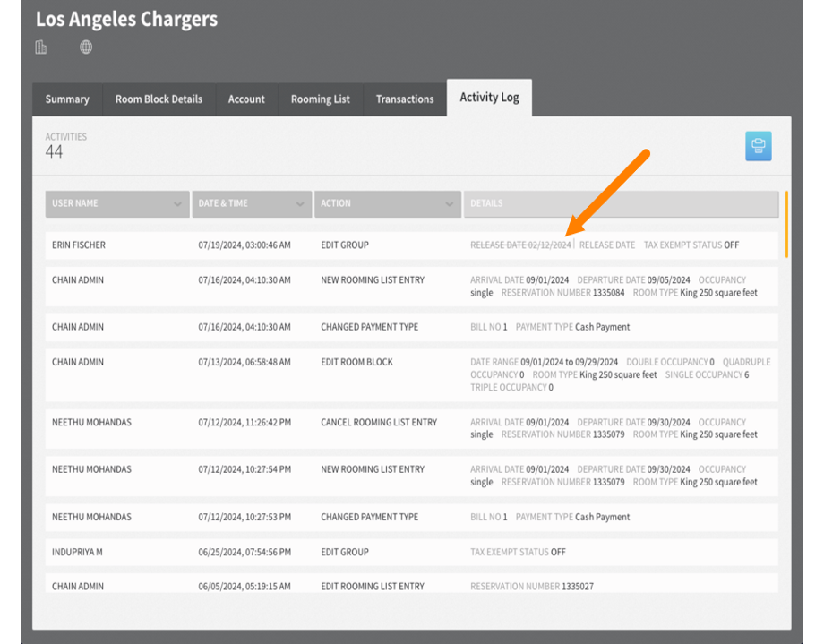The width and height of the screenshot is (824, 644).
Task: Click departure date 09/05/2024
Action: point(668,280)
